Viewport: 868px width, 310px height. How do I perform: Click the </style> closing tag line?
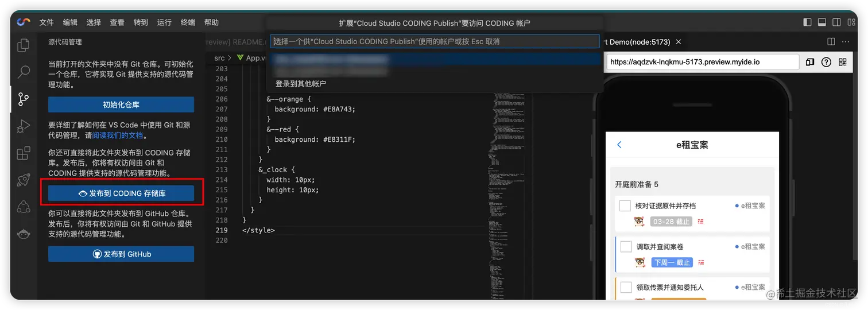pos(259,230)
